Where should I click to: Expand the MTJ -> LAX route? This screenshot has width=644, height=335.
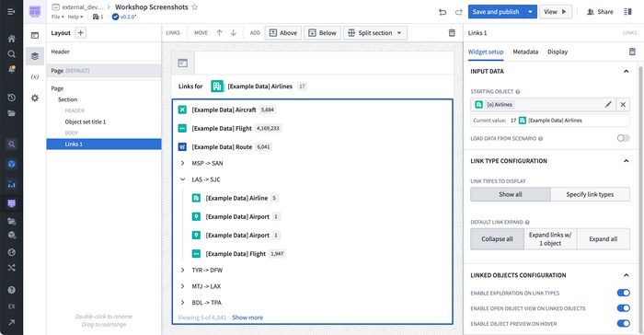pos(183,286)
